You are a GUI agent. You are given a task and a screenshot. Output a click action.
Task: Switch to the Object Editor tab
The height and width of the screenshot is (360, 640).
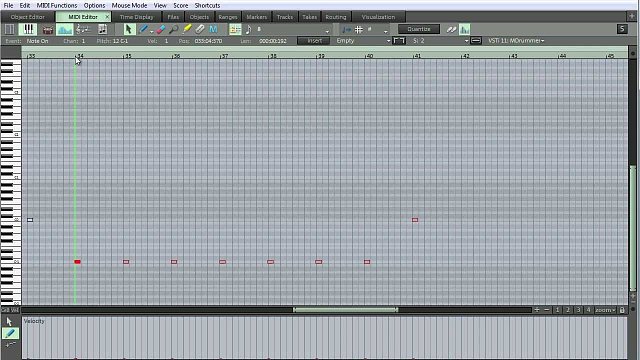[x=27, y=17]
